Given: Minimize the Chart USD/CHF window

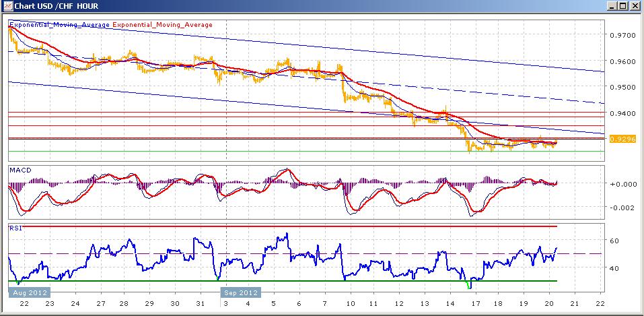Looking at the screenshot, I should (612, 6).
